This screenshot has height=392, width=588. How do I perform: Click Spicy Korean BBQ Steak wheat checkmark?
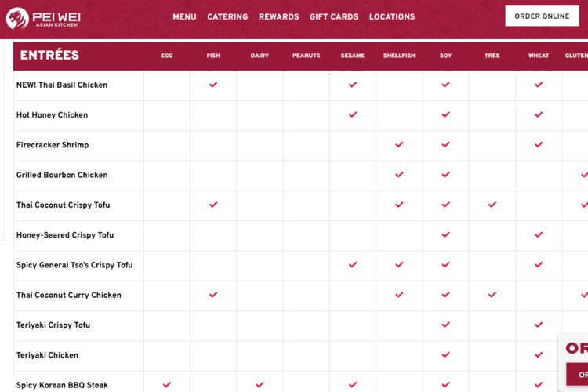click(x=539, y=385)
